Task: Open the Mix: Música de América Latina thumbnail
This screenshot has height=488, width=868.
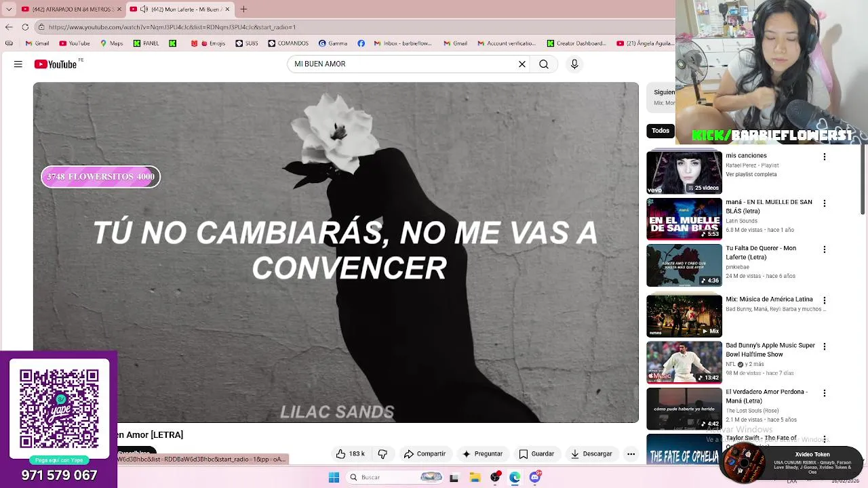Action: (x=684, y=316)
